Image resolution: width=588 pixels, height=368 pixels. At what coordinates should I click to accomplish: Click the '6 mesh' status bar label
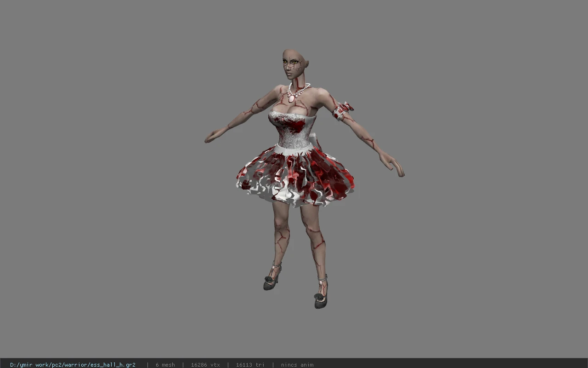click(165, 364)
